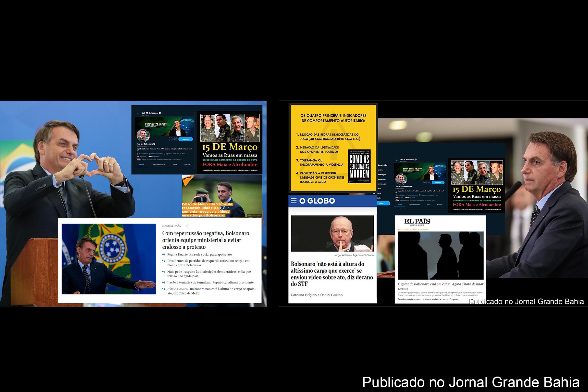Select Notificações in the Twitter sidebar

382,175
